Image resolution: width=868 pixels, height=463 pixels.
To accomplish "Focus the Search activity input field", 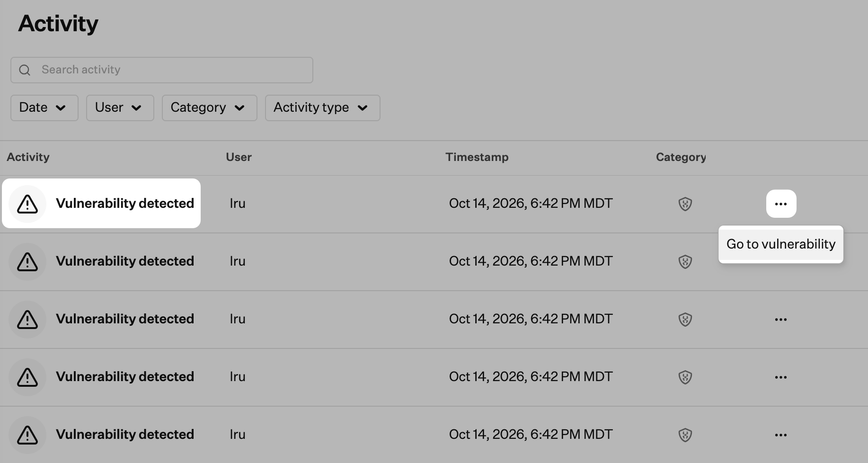I will pos(162,70).
